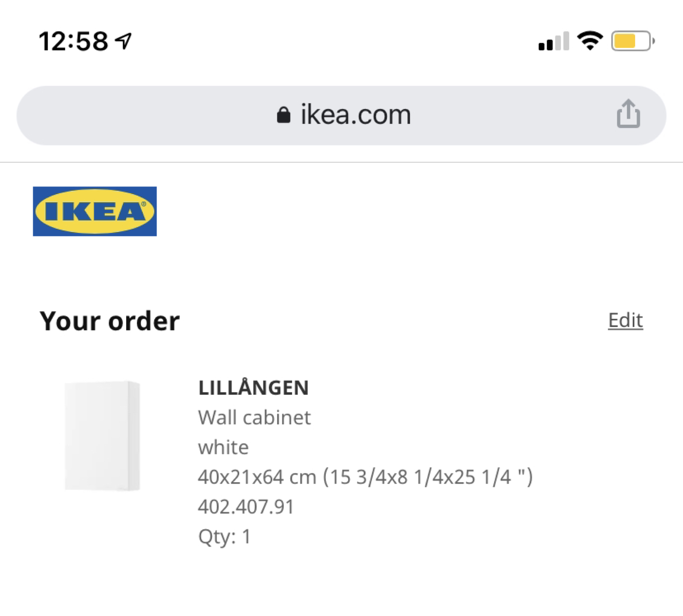Tap the 12:58 clock display
Screen dimensions: 683x616
(x=74, y=41)
